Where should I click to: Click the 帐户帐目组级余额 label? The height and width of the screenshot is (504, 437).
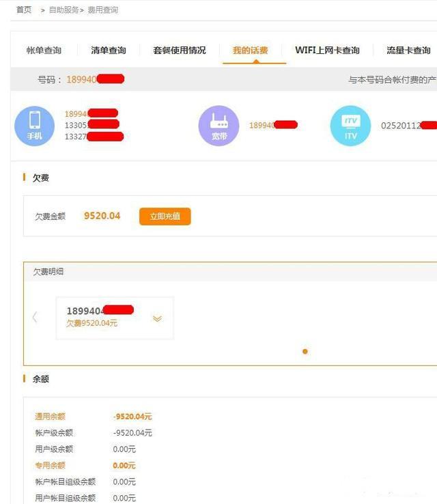pos(66,482)
